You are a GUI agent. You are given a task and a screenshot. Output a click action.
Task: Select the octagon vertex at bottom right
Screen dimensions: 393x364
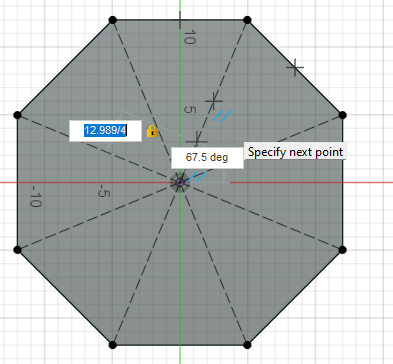click(247, 345)
